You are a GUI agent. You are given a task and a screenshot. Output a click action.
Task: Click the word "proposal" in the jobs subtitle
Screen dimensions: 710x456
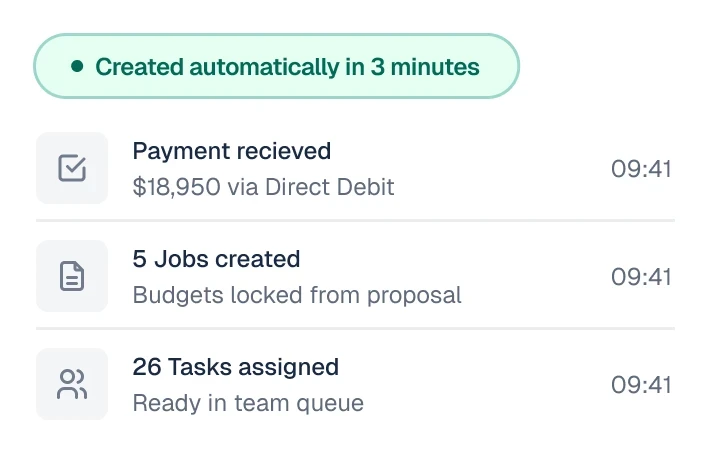(x=418, y=295)
